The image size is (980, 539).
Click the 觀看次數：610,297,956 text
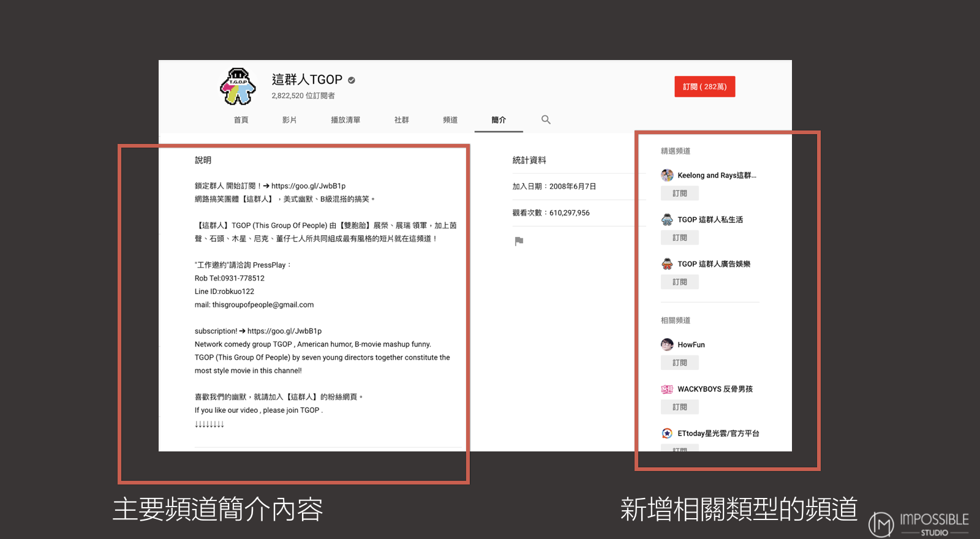[551, 213]
